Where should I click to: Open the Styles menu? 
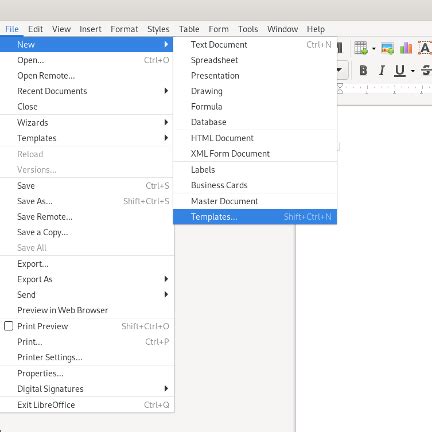pos(158,29)
